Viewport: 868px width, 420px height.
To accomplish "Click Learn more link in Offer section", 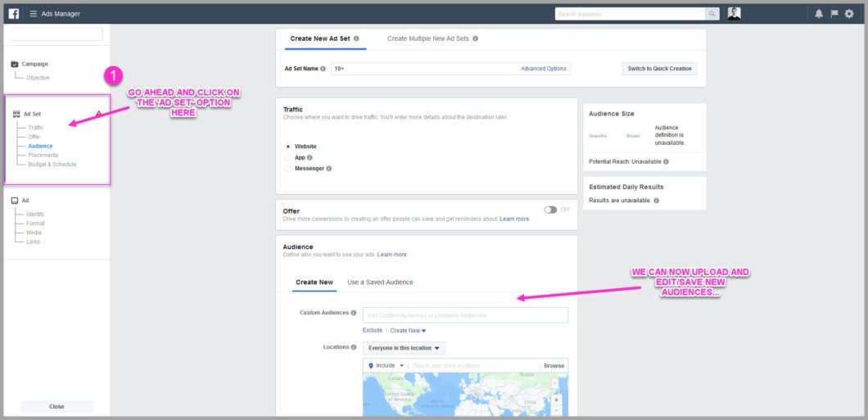I will pos(515,219).
